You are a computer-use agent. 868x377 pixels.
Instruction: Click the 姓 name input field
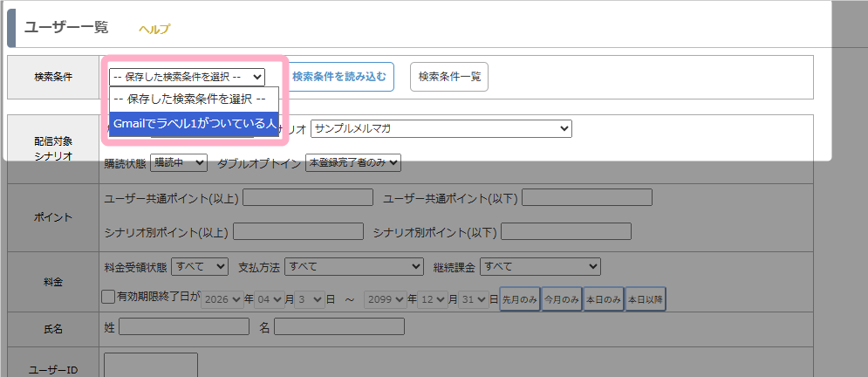[183, 327]
